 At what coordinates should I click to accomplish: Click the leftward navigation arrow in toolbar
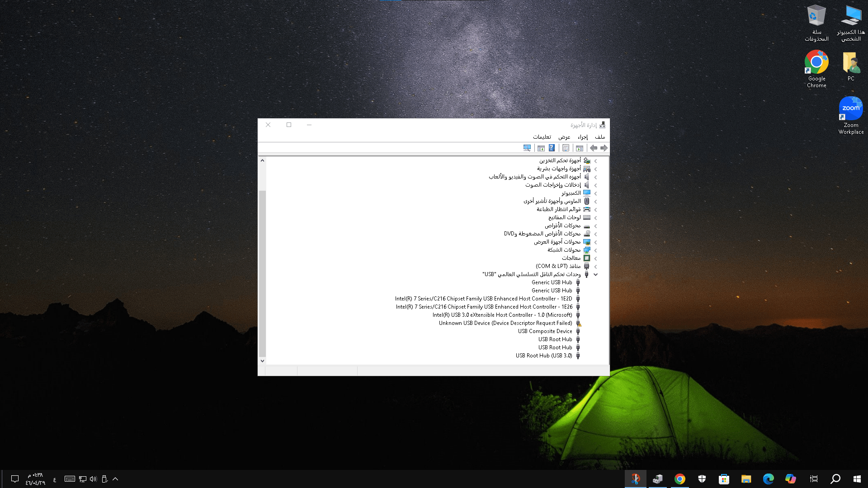point(594,148)
